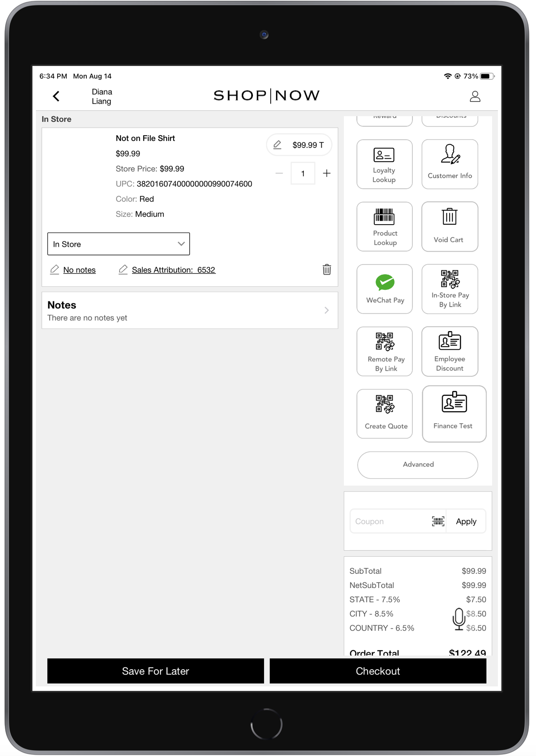The height and width of the screenshot is (756, 536).
Task: Tap Create Quote
Action: pos(384,414)
